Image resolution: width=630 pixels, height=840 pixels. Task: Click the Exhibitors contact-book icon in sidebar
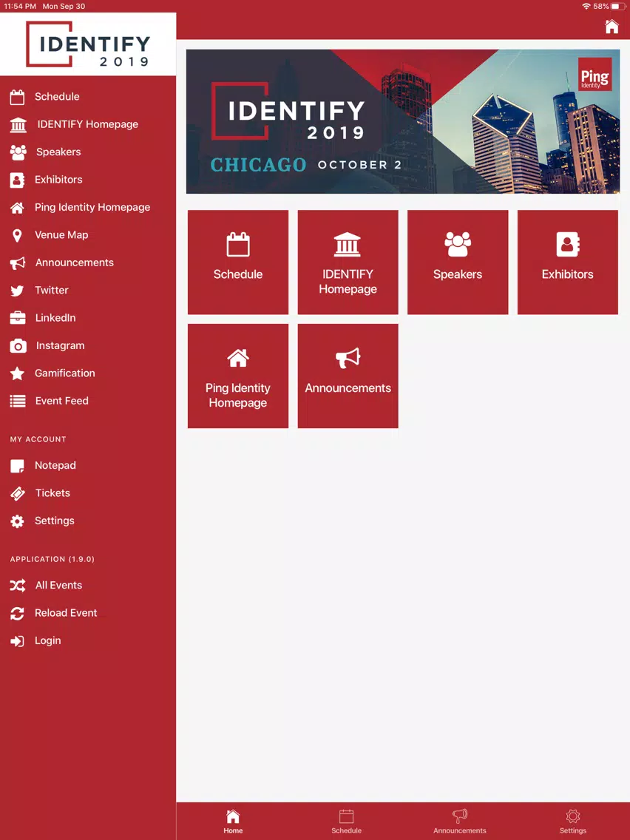pyautogui.click(x=17, y=180)
